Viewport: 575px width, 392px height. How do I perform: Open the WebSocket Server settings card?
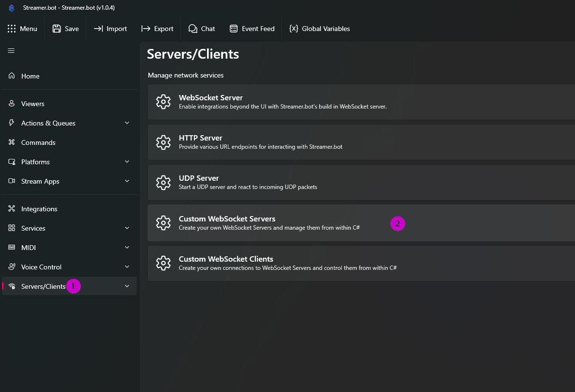click(361, 102)
